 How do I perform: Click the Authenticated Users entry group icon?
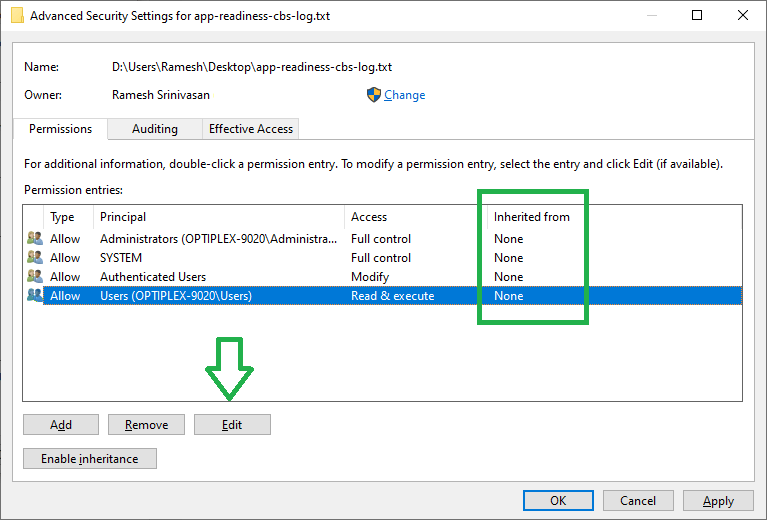click(35, 277)
